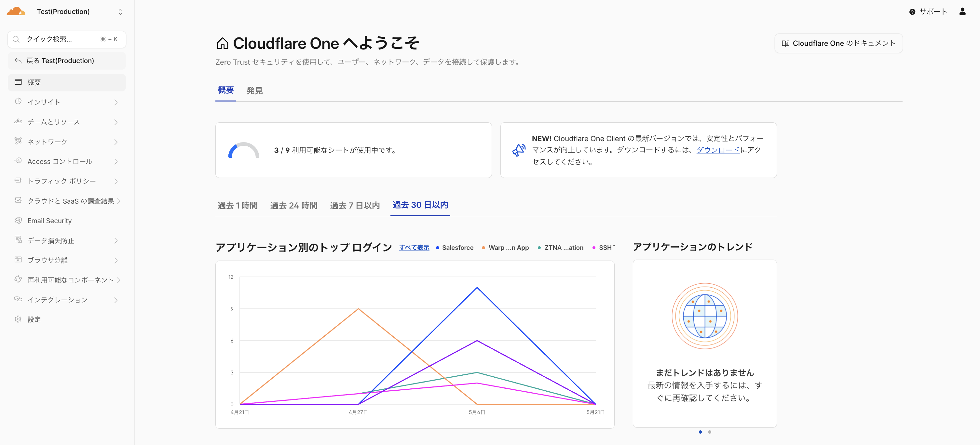Click the ダウンロード link in the announcement
Screen dimensions: 980x445
click(718, 150)
